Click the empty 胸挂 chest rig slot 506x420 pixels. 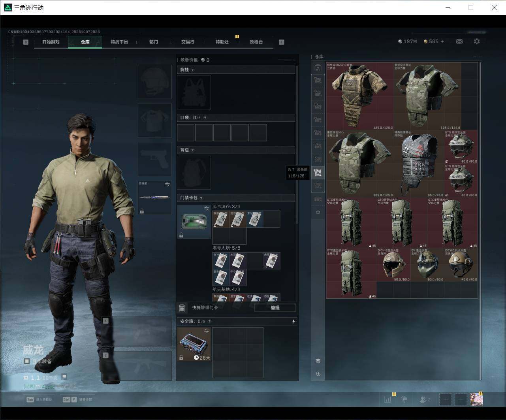tap(194, 92)
